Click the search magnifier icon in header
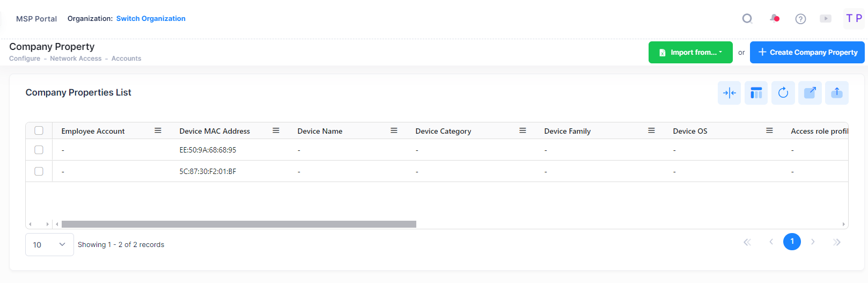 pyautogui.click(x=747, y=19)
